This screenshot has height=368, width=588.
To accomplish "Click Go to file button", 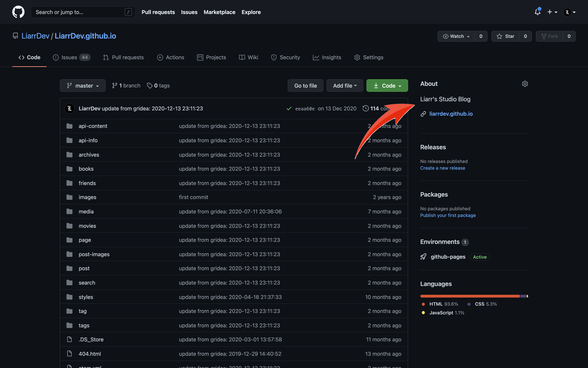I will tap(305, 86).
